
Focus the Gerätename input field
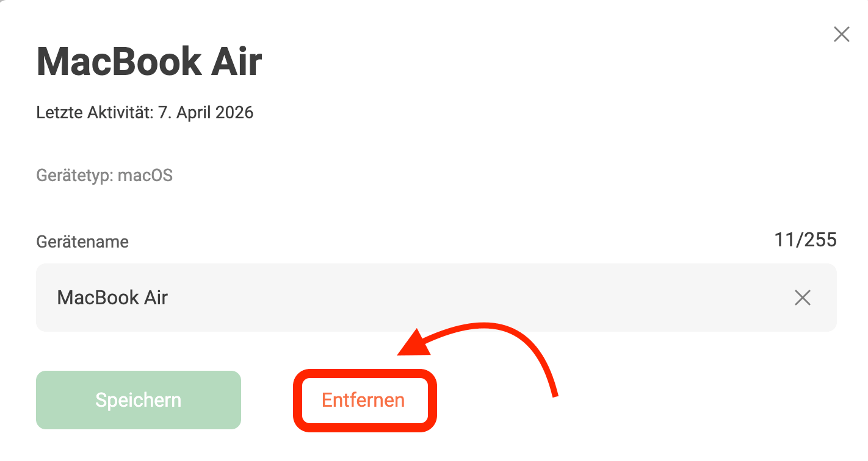pos(436,298)
